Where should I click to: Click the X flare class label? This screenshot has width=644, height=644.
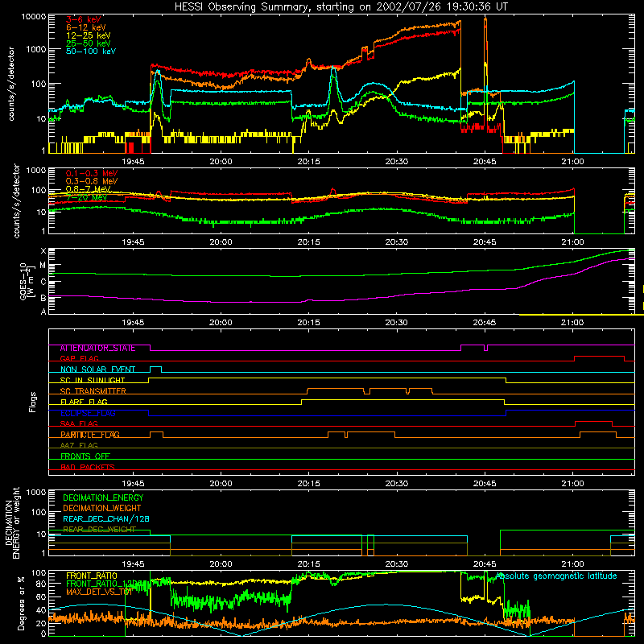pos(43,251)
